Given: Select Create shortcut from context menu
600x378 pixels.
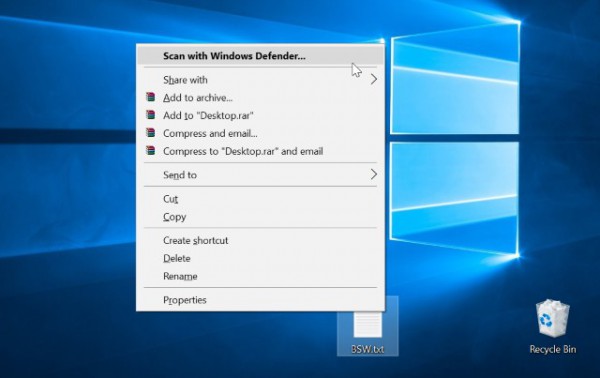Looking at the screenshot, I should pos(260,240).
